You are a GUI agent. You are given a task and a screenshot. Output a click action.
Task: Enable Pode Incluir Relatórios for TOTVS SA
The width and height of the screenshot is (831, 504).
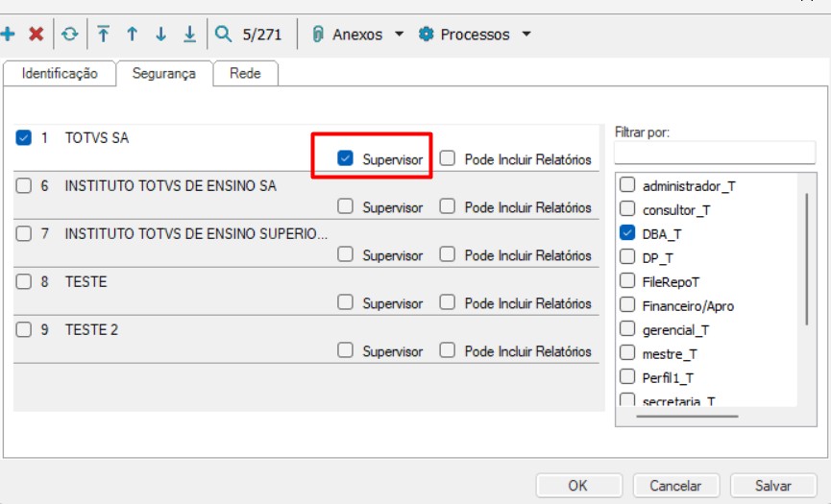click(448, 157)
